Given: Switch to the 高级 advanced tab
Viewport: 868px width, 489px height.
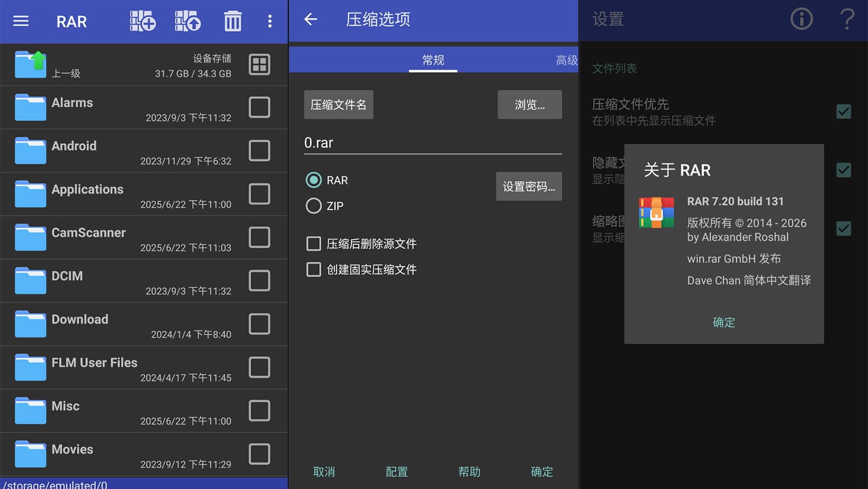Looking at the screenshot, I should [x=566, y=60].
